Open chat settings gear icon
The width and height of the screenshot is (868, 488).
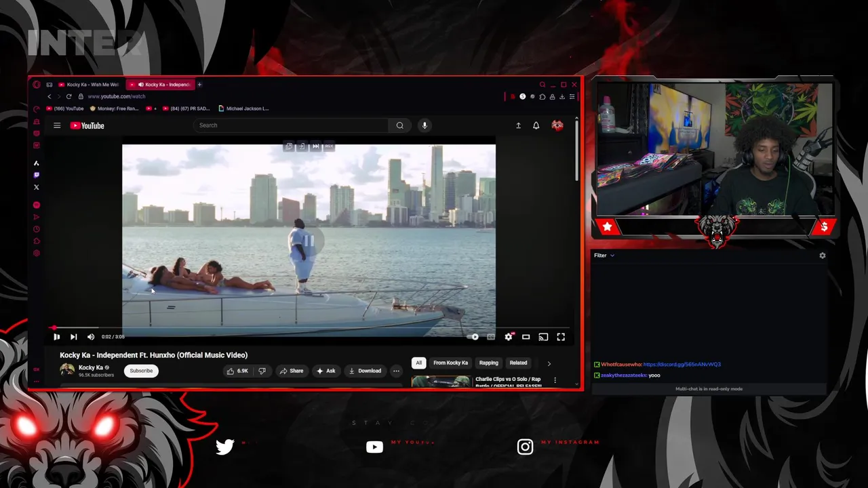[823, 256]
